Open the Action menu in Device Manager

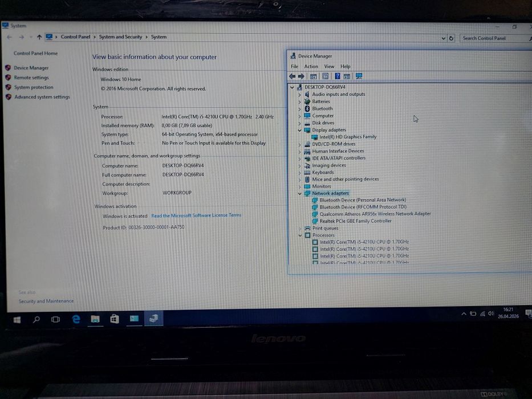[x=311, y=67]
